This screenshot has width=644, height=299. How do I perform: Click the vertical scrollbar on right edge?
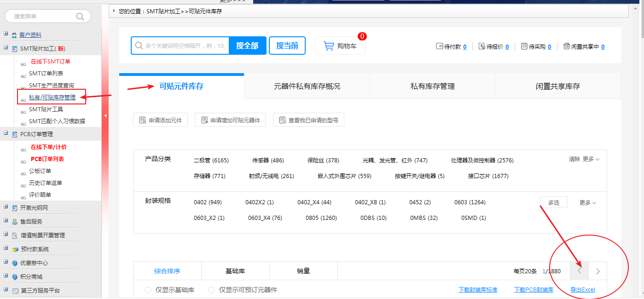coord(641,138)
